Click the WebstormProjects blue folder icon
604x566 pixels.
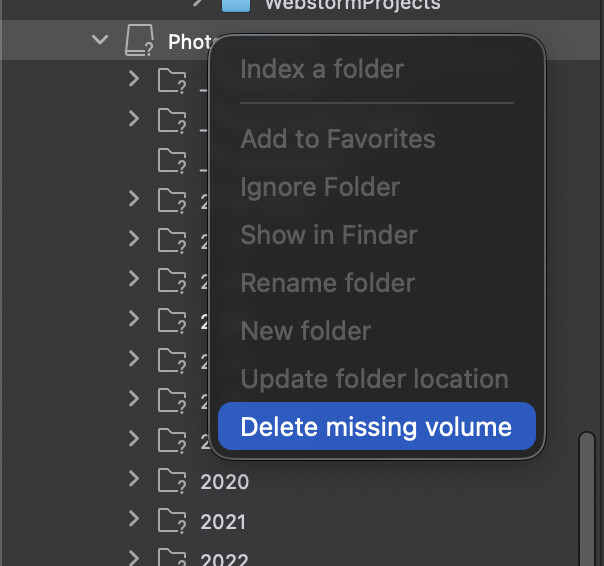tap(236, 5)
